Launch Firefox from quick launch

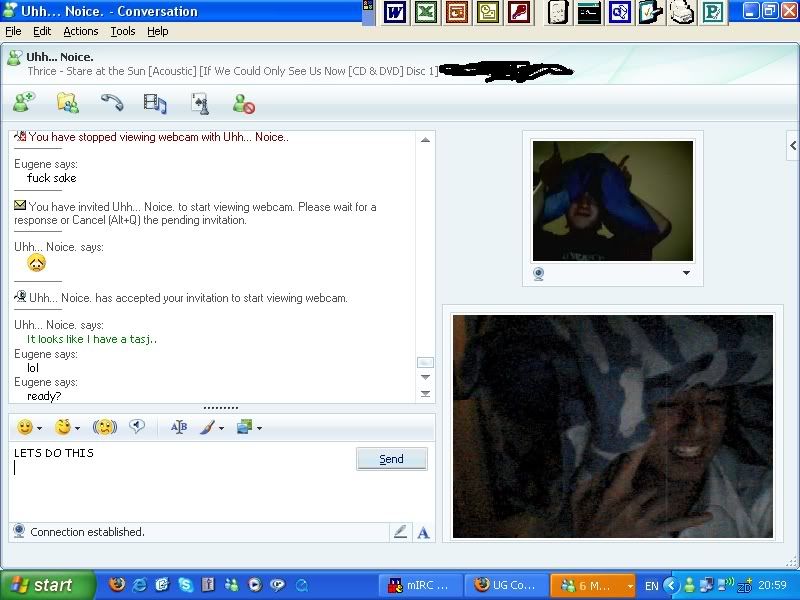click(x=117, y=585)
